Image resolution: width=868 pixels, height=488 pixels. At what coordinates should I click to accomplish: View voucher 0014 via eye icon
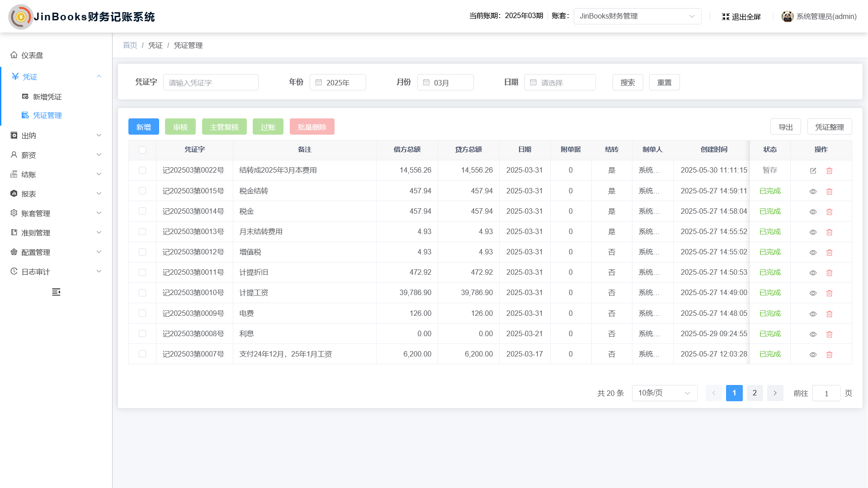click(813, 212)
